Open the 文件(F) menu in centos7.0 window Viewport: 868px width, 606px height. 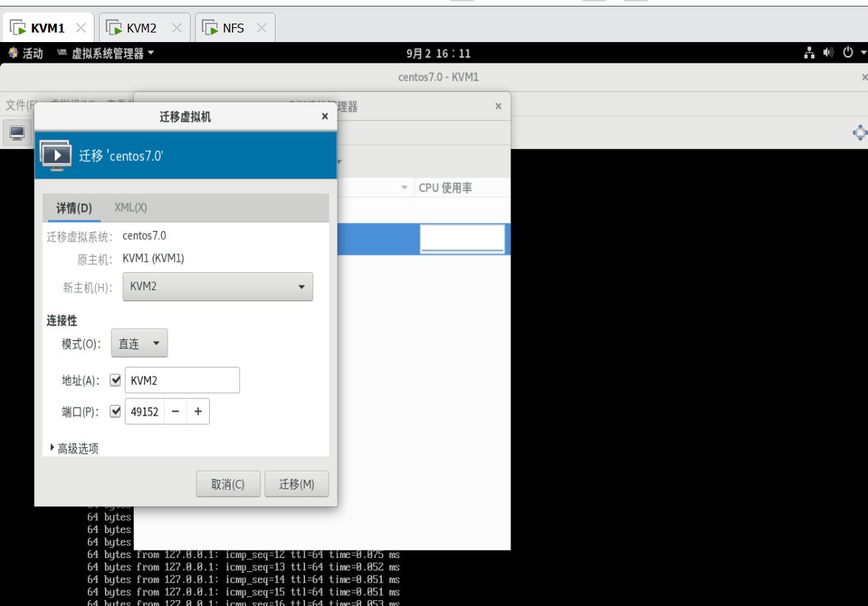pos(21,105)
